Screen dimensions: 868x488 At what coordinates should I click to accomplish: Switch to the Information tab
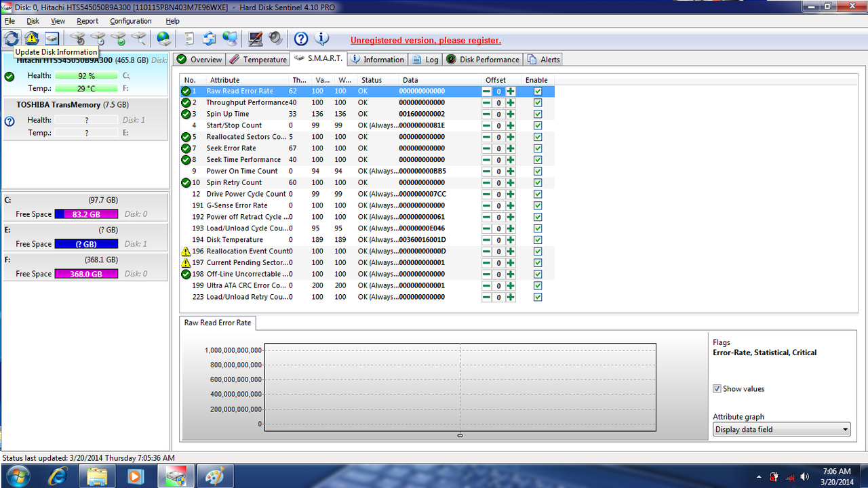pyautogui.click(x=378, y=60)
